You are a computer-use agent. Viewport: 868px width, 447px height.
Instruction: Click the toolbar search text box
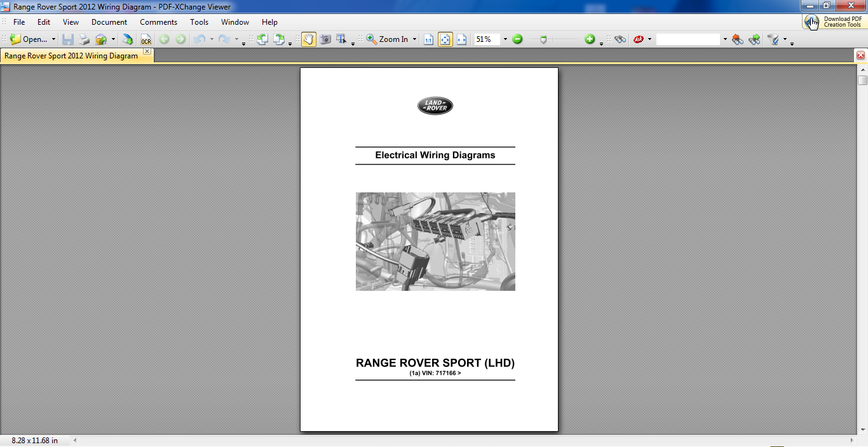coord(688,39)
